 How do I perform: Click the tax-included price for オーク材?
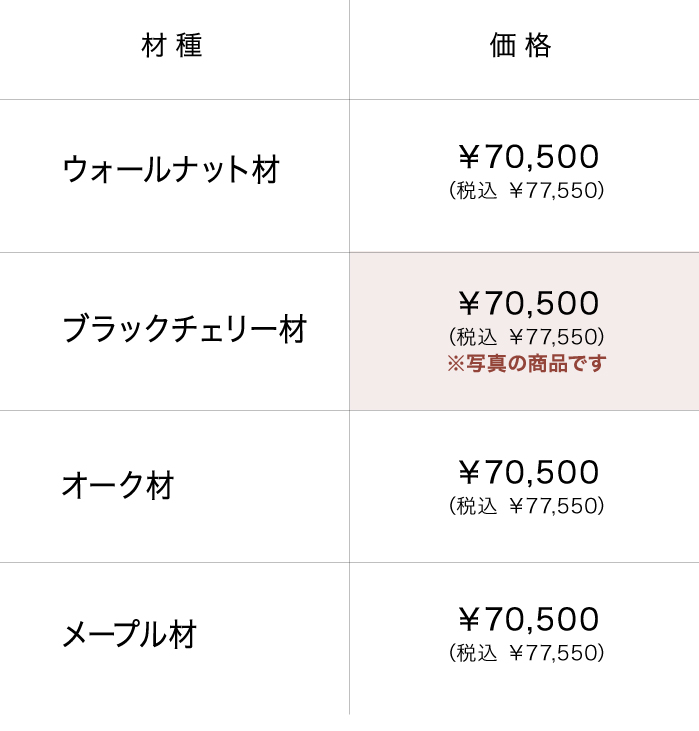coord(527,506)
